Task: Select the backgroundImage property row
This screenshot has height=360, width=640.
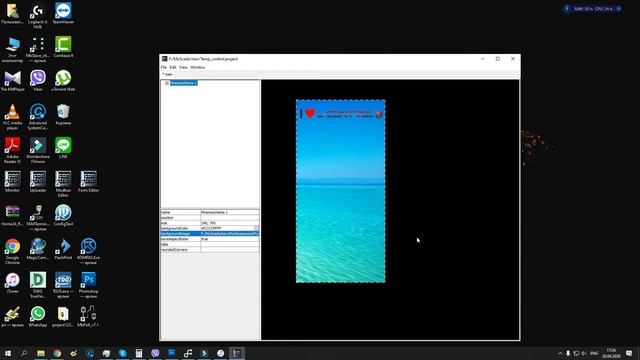Action: [x=210, y=233]
